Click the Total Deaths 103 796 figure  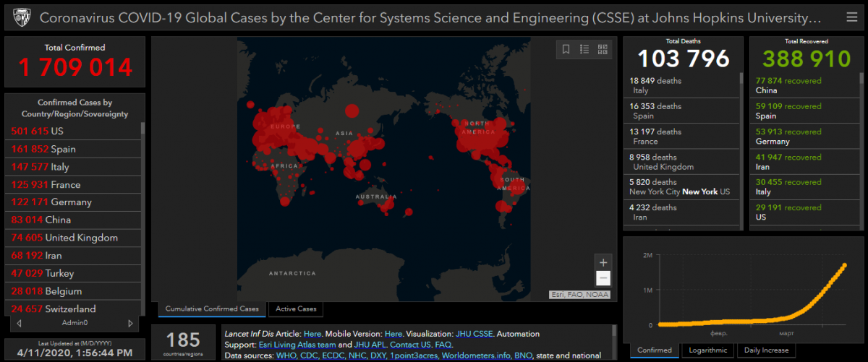[x=684, y=58]
